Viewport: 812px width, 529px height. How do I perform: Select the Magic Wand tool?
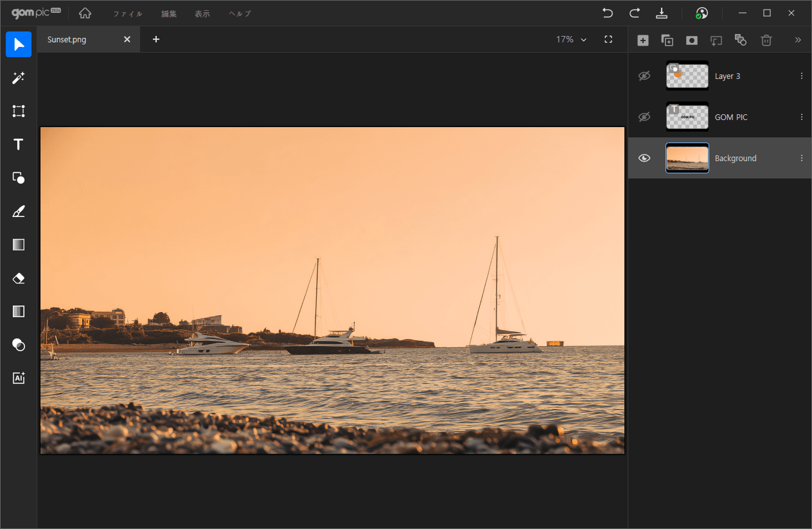(x=19, y=78)
